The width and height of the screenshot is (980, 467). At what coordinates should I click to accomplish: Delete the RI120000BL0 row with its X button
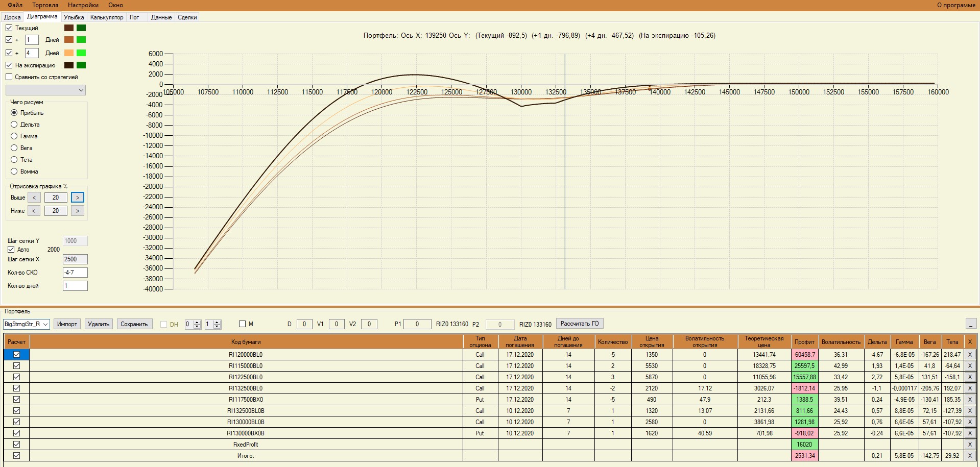click(970, 354)
